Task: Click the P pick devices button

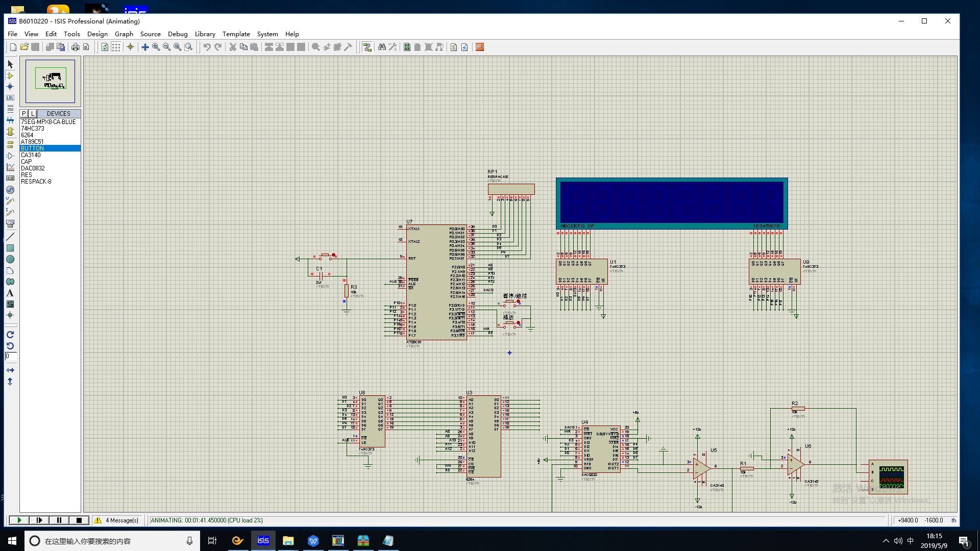Action: tap(24, 114)
